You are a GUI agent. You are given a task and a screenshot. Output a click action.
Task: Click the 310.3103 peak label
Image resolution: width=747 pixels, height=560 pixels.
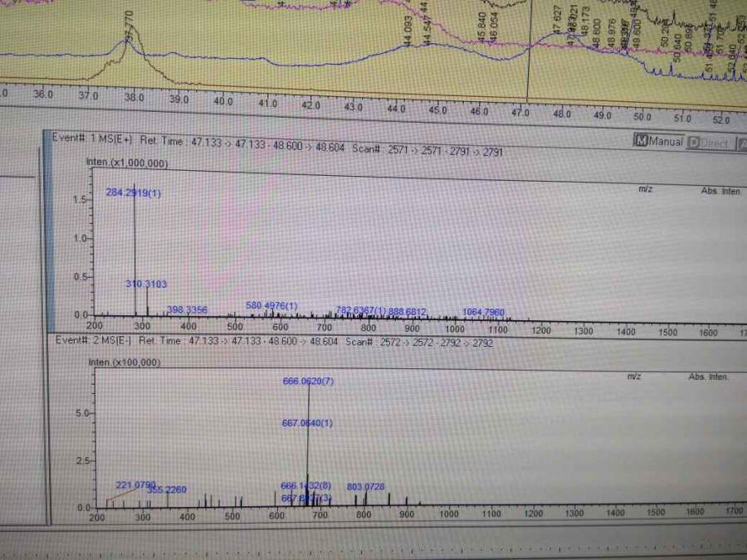tap(146, 285)
